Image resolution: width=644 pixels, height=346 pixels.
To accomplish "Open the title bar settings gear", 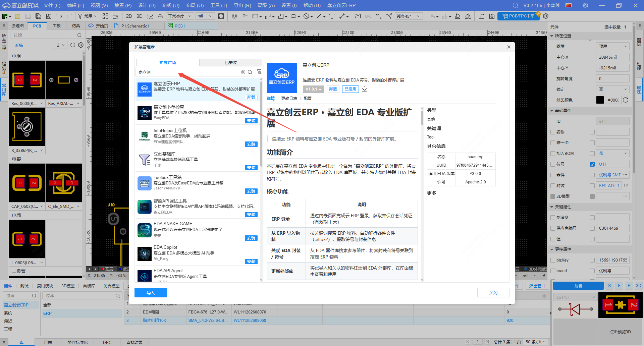I will [x=585, y=5].
